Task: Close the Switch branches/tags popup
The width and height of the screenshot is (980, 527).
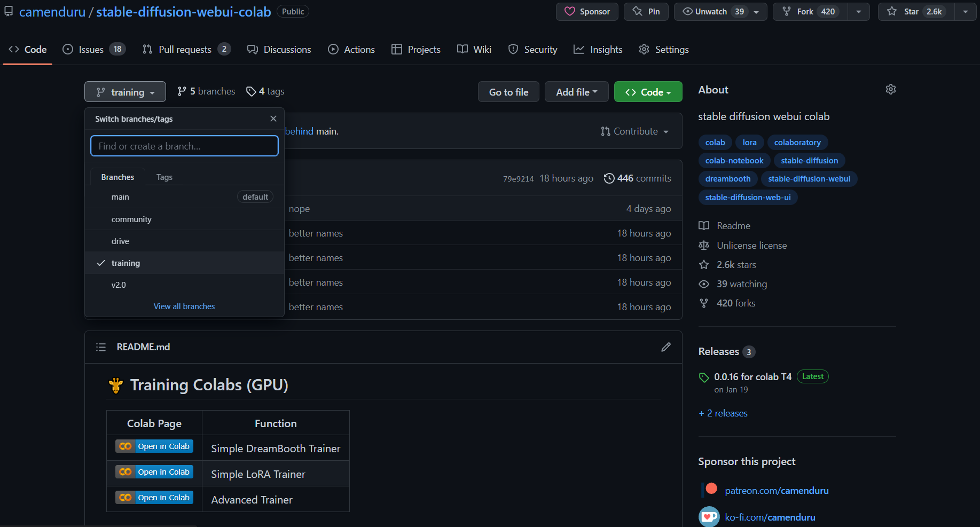Action: 273,119
